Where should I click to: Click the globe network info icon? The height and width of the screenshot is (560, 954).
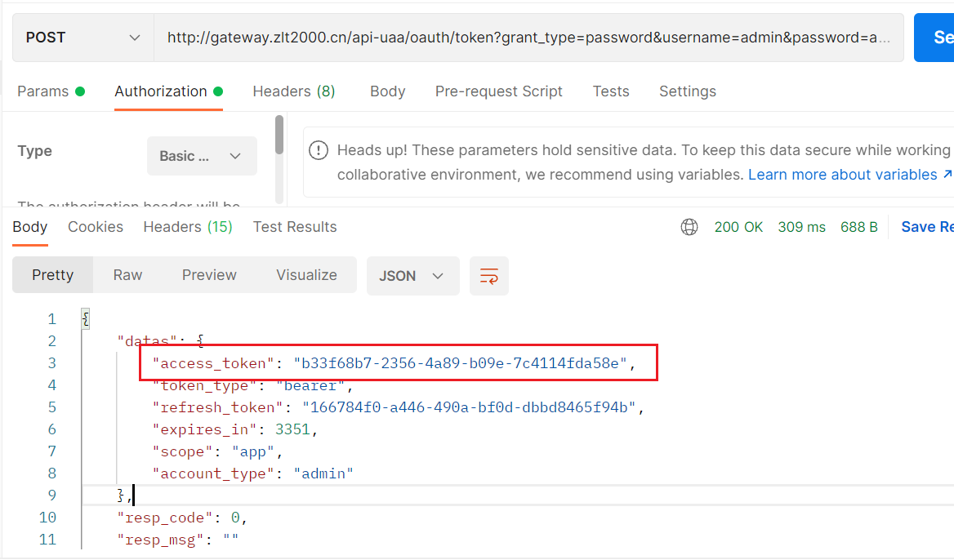pyautogui.click(x=689, y=227)
